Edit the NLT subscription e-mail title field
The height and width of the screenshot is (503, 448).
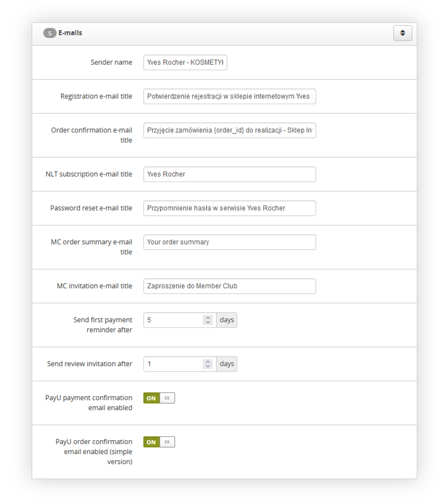pos(229,174)
